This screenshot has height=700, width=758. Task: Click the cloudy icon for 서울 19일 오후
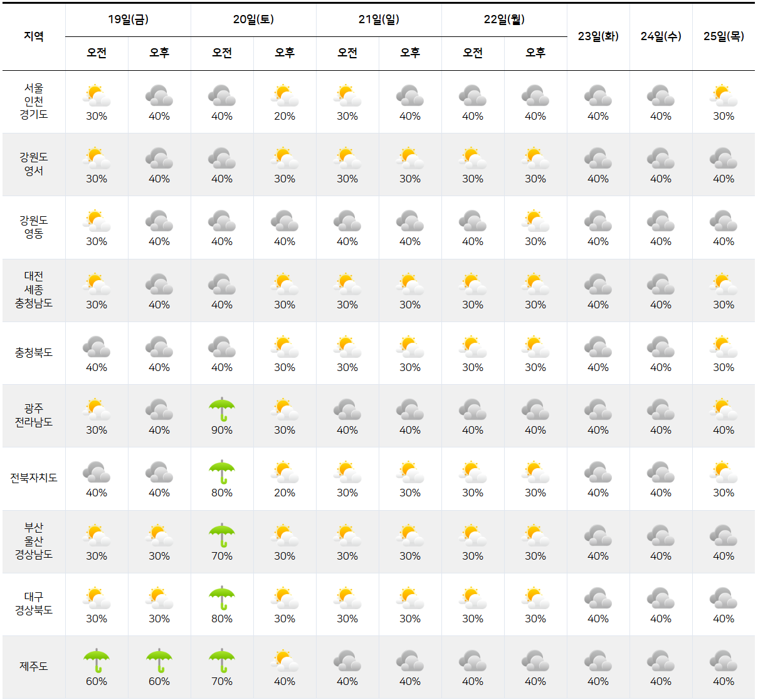pos(159,96)
